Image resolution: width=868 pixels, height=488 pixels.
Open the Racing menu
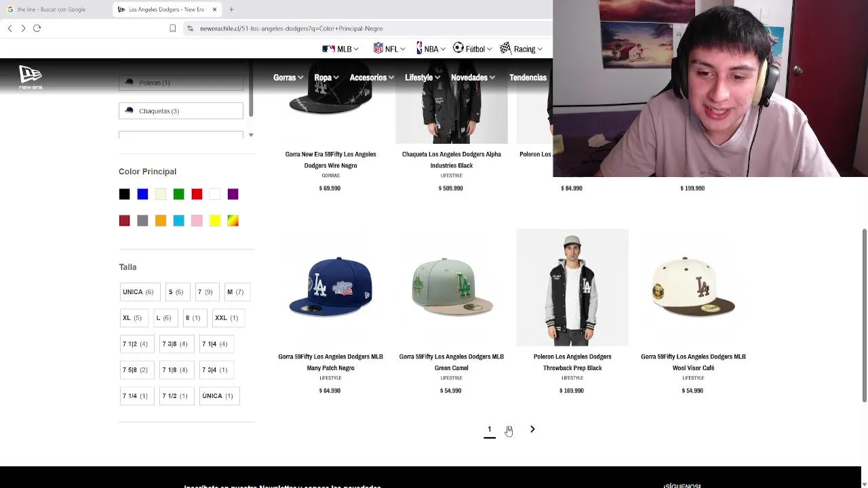[x=522, y=49]
